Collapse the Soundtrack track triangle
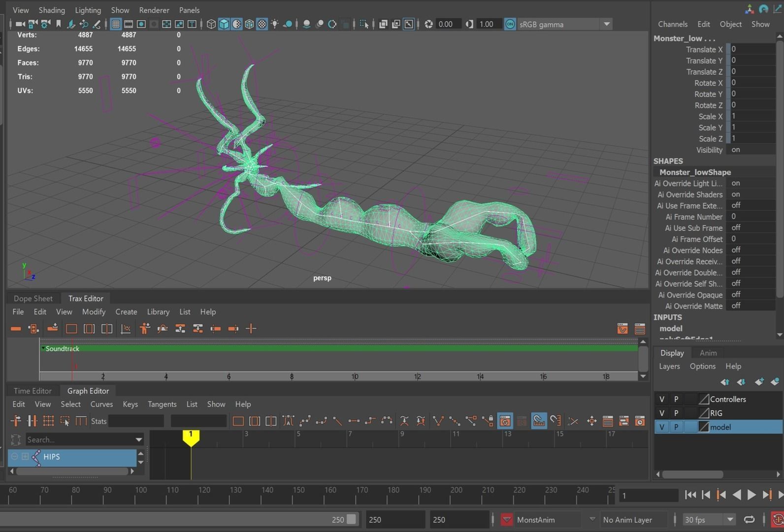The height and width of the screenshot is (532, 784). click(x=43, y=348)
